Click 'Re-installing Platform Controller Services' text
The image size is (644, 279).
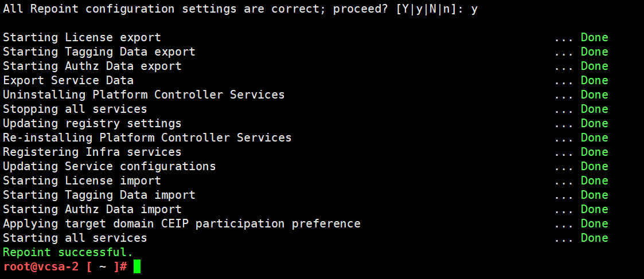click(x=147, y=137)
